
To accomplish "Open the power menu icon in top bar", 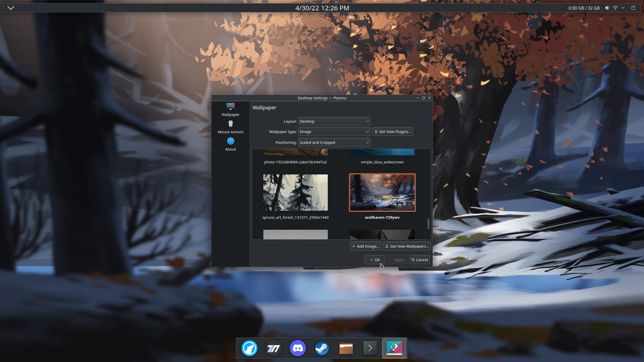I will point(633,8).
